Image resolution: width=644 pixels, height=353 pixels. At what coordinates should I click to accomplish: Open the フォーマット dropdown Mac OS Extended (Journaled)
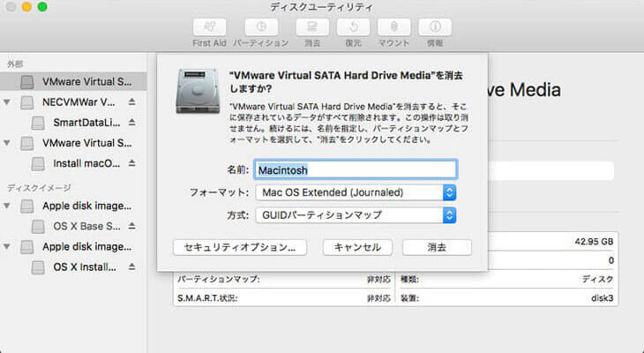pos(356,192)
